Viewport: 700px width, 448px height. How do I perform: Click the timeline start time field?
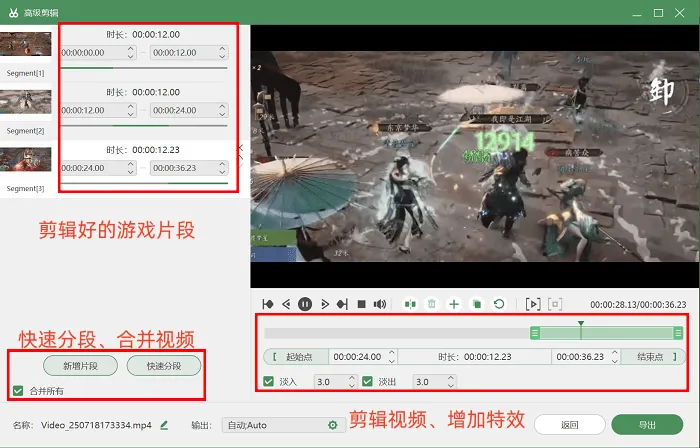pyautogui.click(x=363, y=357)
